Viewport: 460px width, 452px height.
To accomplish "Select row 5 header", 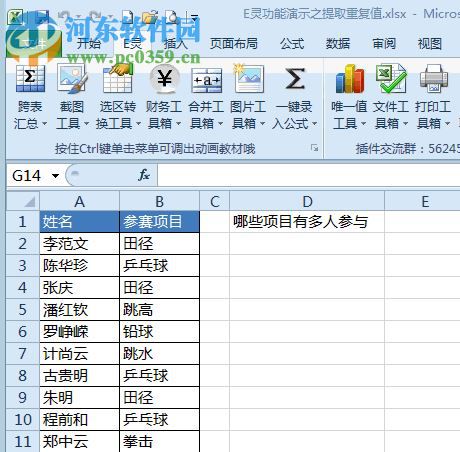I will (23, 310).
